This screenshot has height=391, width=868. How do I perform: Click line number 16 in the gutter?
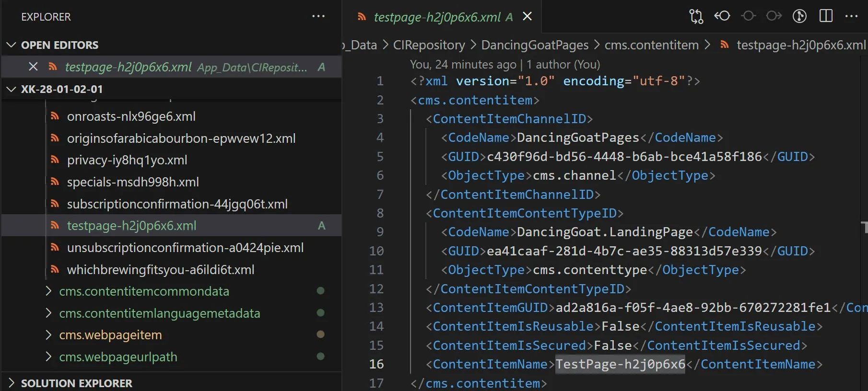coord(376,364)
